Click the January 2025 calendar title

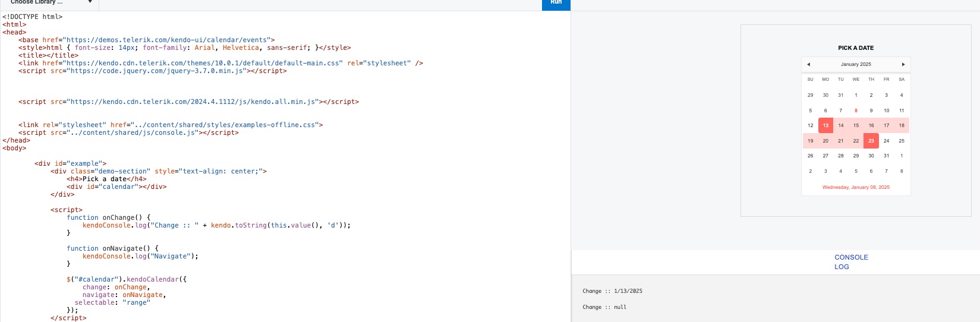(856, 64)
